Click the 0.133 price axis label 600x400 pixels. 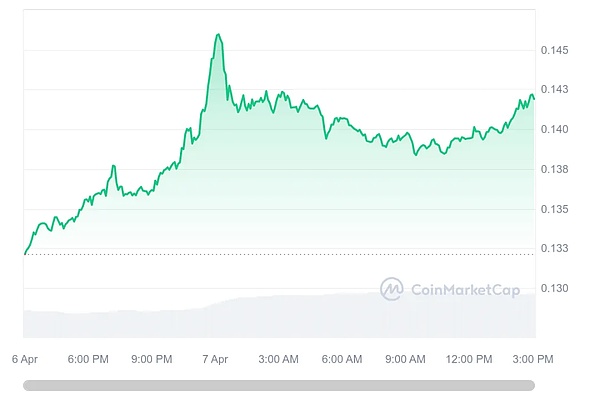pos(555,248)
